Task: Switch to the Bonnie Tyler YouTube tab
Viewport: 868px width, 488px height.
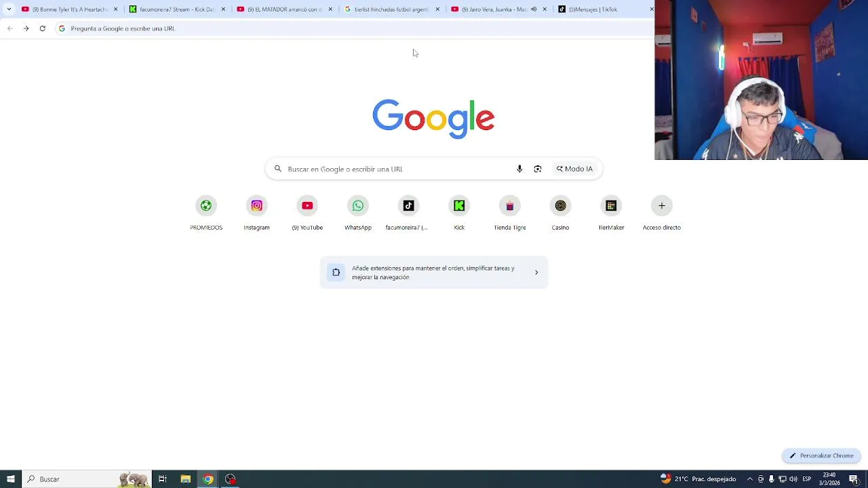Action: (x=70, y=9)
